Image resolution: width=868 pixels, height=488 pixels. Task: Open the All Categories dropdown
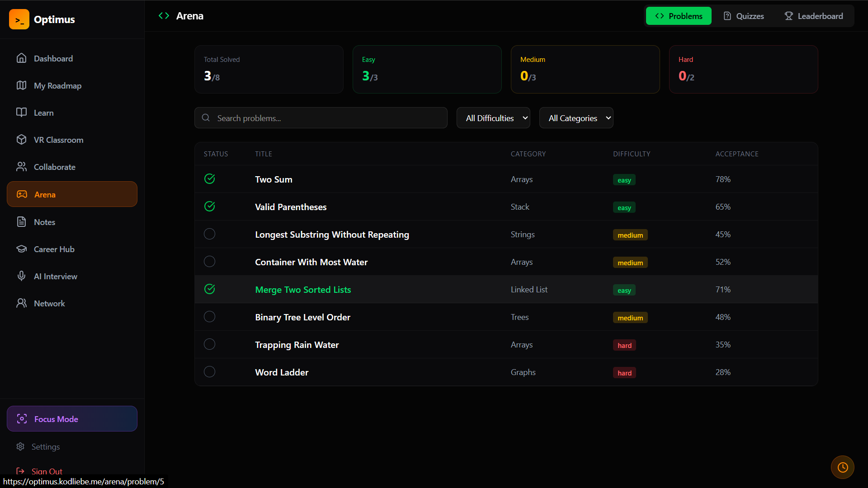pyautogui.click(x=576, y=118)
